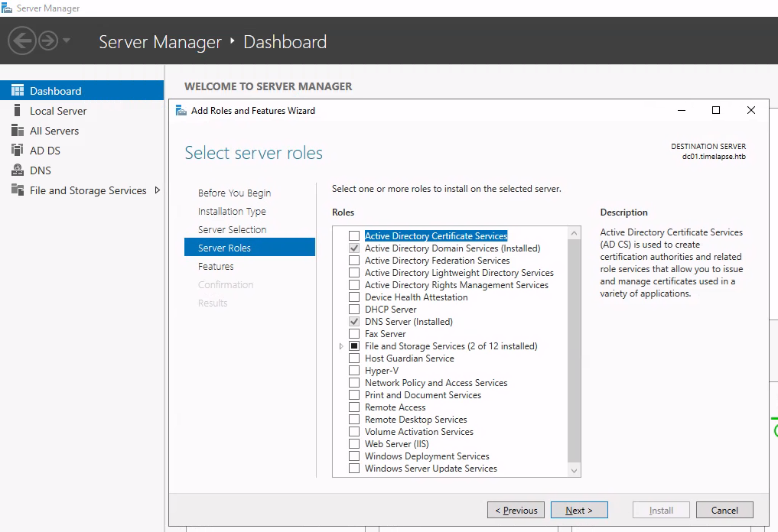This screenshot has width=778, height=532.
Task: Click the DNS icon in sidebar
Action: click(18, 170)
